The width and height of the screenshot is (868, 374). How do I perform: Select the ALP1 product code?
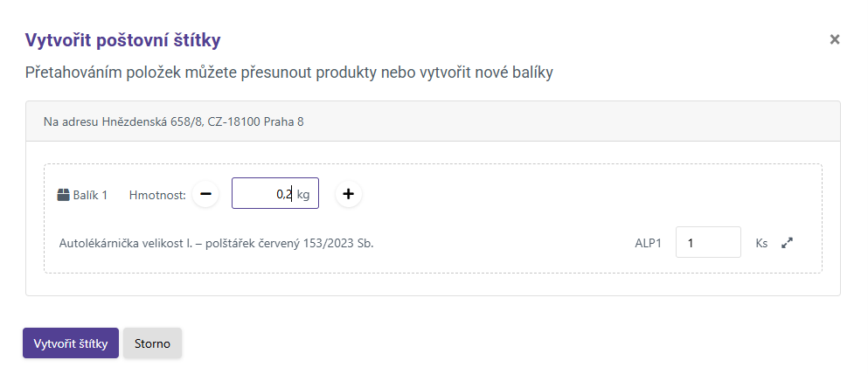(649, 244)
